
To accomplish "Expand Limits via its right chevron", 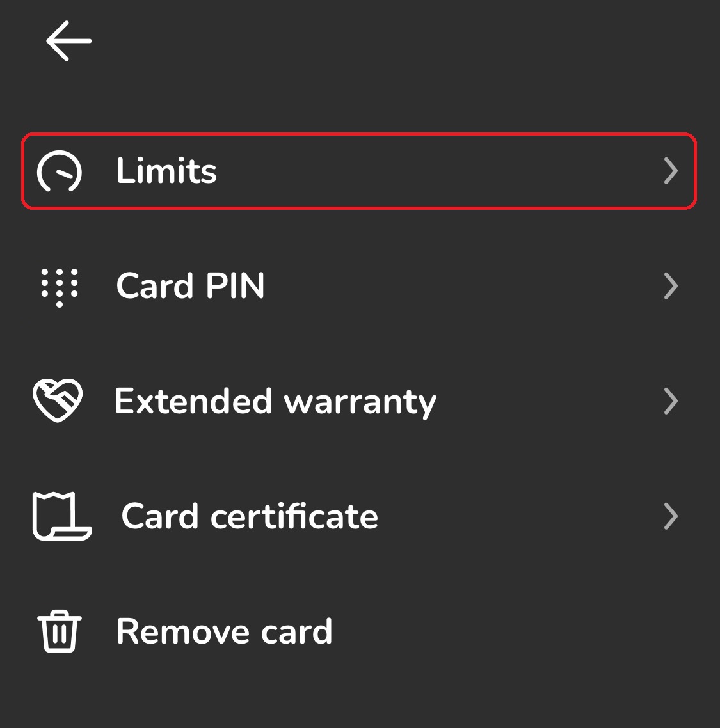I will [671, 171].
